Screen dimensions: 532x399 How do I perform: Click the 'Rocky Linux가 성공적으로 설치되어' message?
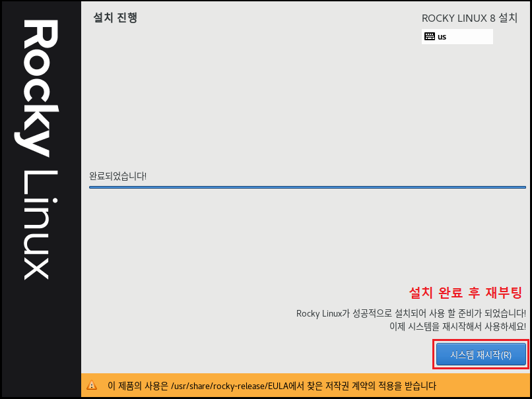[411, 313]
